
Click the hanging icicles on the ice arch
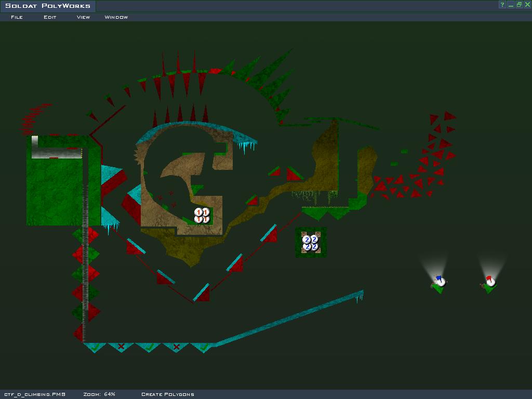tap(247, 147)
